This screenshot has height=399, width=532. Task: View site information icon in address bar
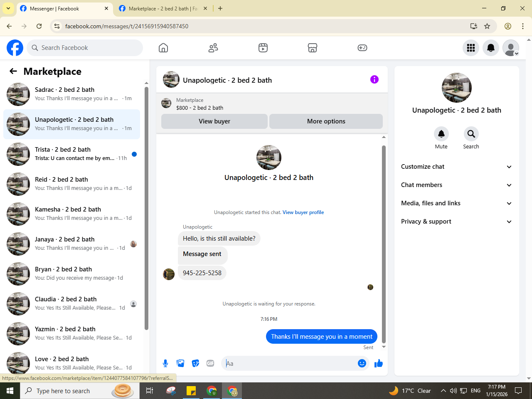tap(57, 26)
